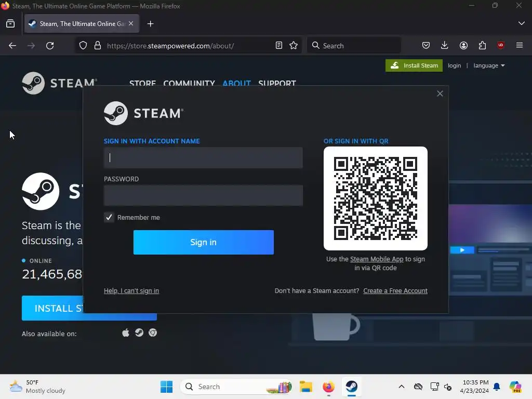The height and width of the screenshot is (399, 532).
Task: Open the taskbar clock showing 10:35 PM
Action: click(x=475, y=387)
